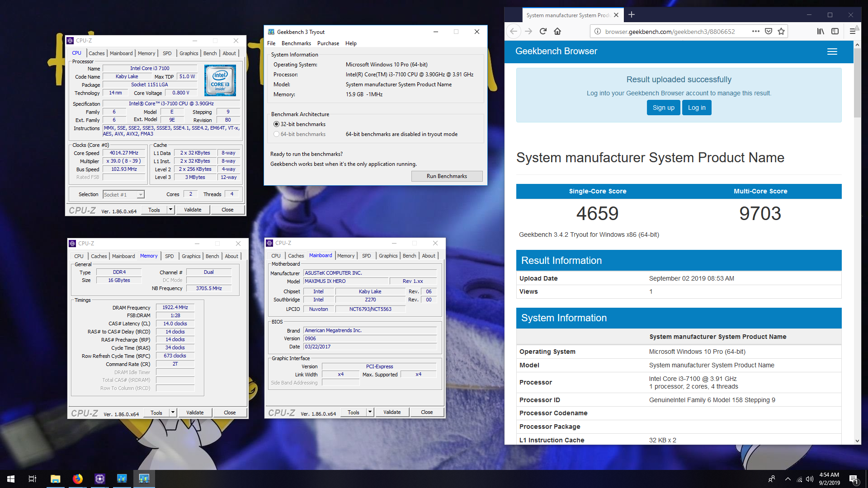Go to Firefox home page icon
868x488 pixels.
(557, 31)
